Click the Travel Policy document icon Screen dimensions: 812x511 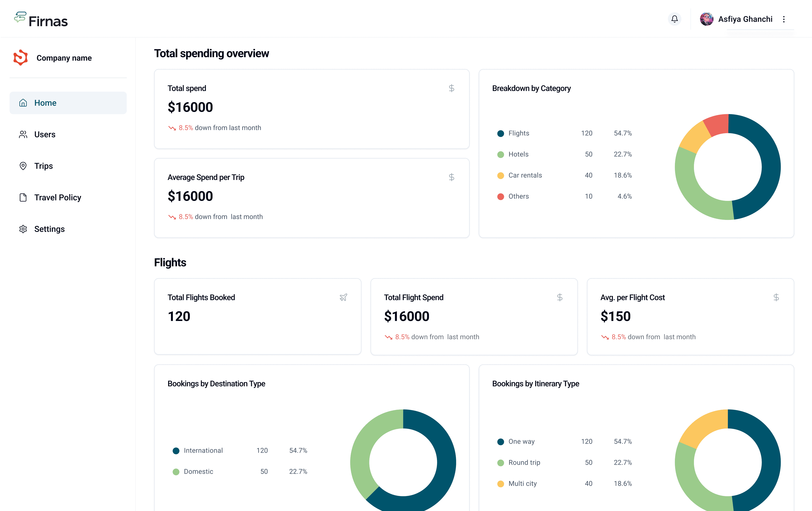pyautogui.click(x=23, y=197)
